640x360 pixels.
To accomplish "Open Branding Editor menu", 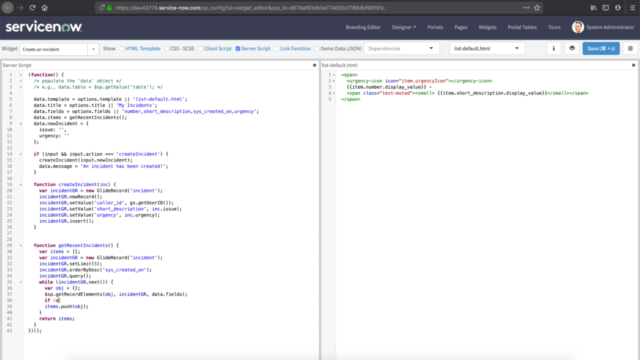I will point(363,27).
